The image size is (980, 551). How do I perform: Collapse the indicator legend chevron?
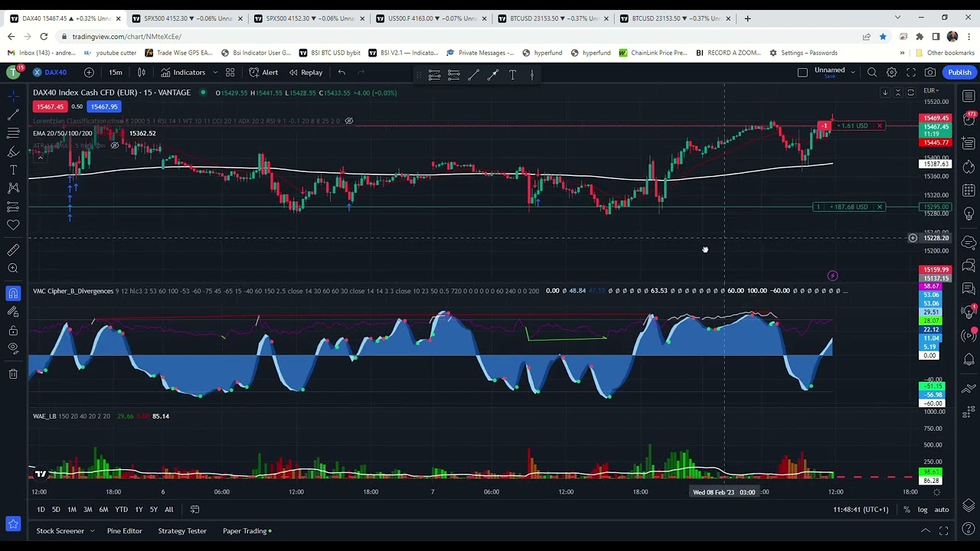pos(40,158)
